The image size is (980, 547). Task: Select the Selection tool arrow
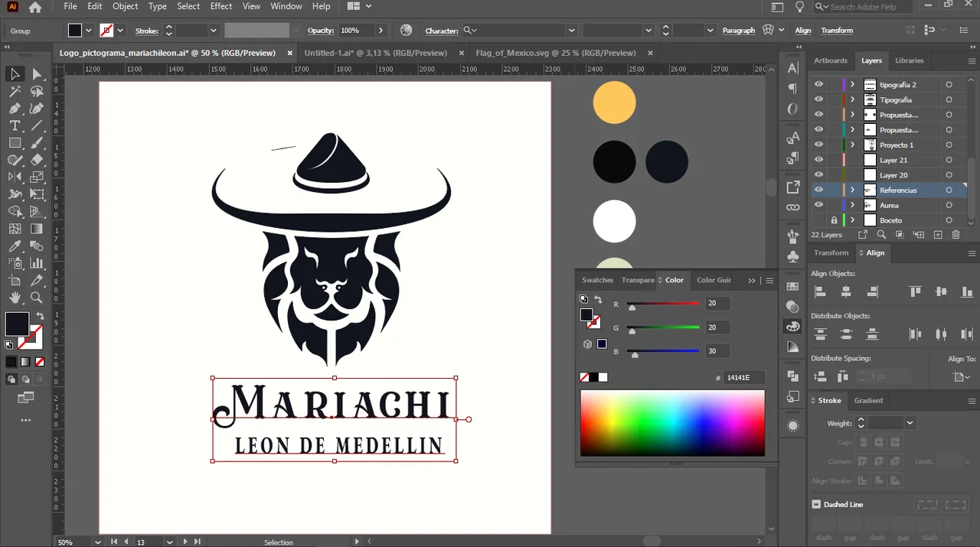(x=15, y=74)
